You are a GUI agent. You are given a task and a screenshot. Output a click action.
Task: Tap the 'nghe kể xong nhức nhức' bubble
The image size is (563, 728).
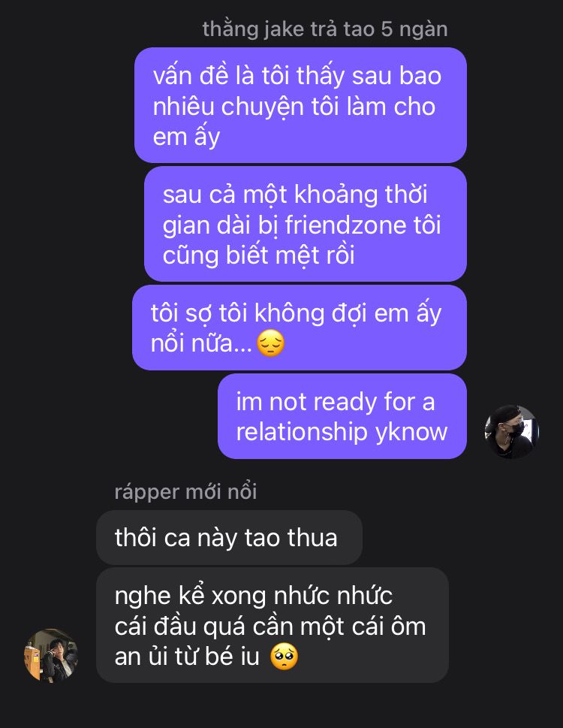(272, 625)
